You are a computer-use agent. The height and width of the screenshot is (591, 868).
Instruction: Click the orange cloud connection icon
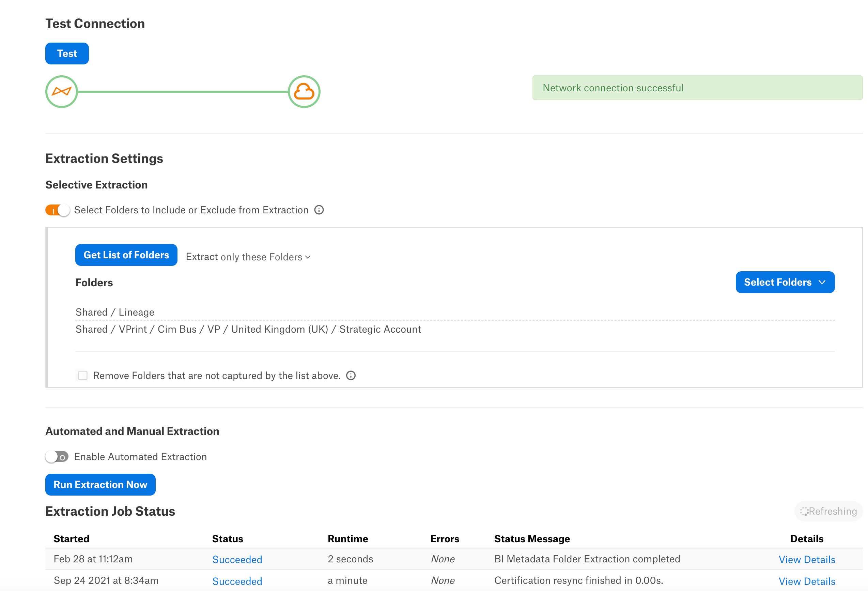tap(304, 92)
